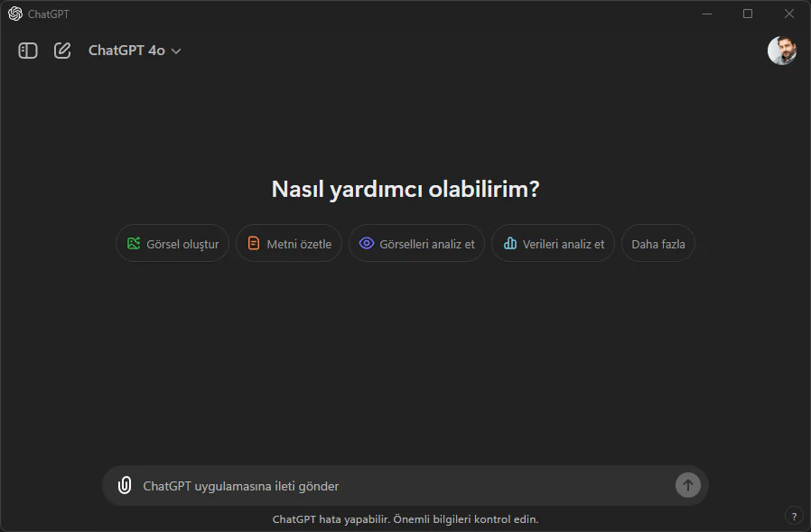Select the Görsel oluştur suggestion chip
811x532 pixels.
172,243
